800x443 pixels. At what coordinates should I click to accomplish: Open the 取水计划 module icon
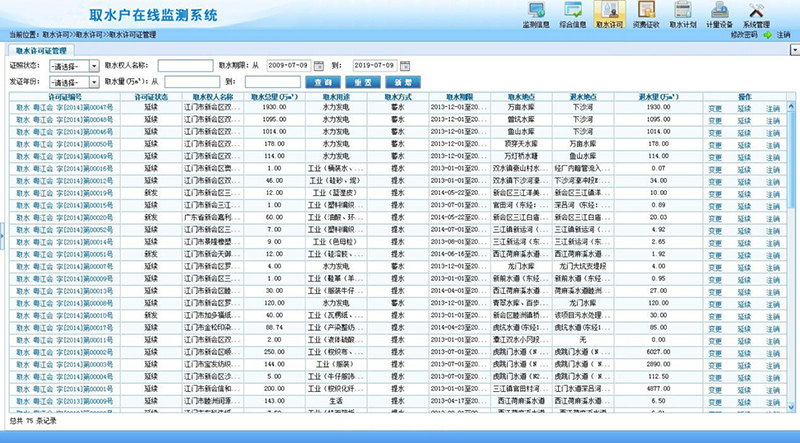pyautogui.click(x=683, y=13)
